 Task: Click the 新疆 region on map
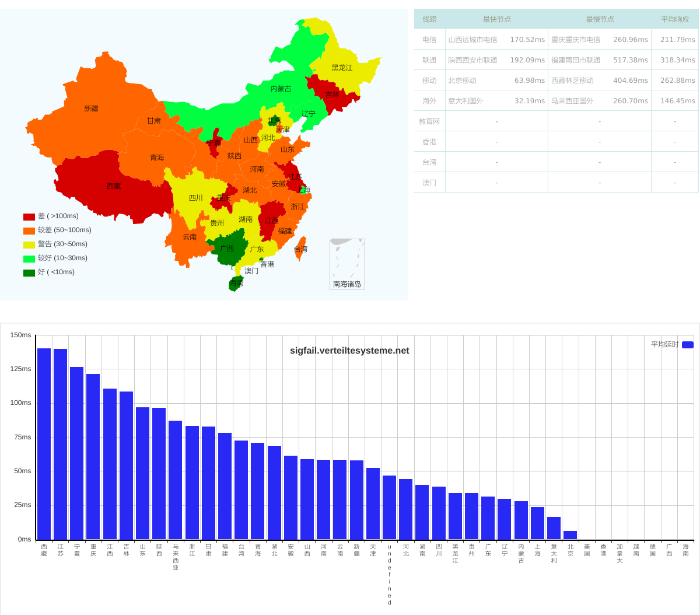[91, 109]
